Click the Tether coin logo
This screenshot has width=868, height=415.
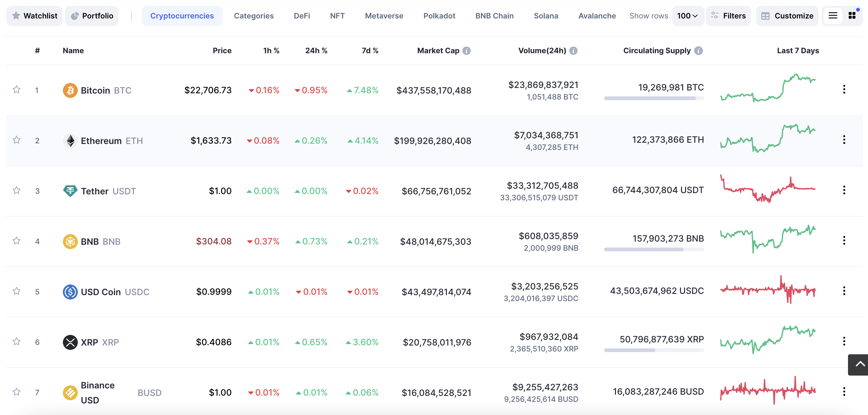tap(70, 191)
